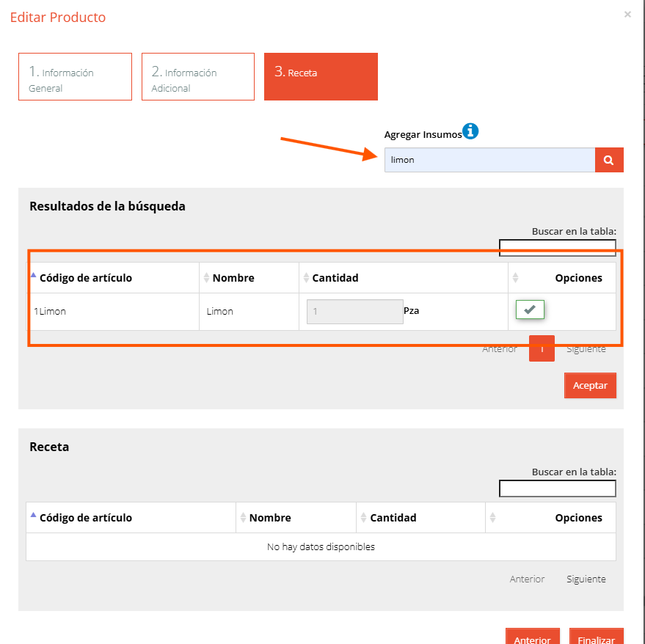Confirm the Limon item with checkmark button
Viewport: 645px width, 644px height.
tap(530, 310)
